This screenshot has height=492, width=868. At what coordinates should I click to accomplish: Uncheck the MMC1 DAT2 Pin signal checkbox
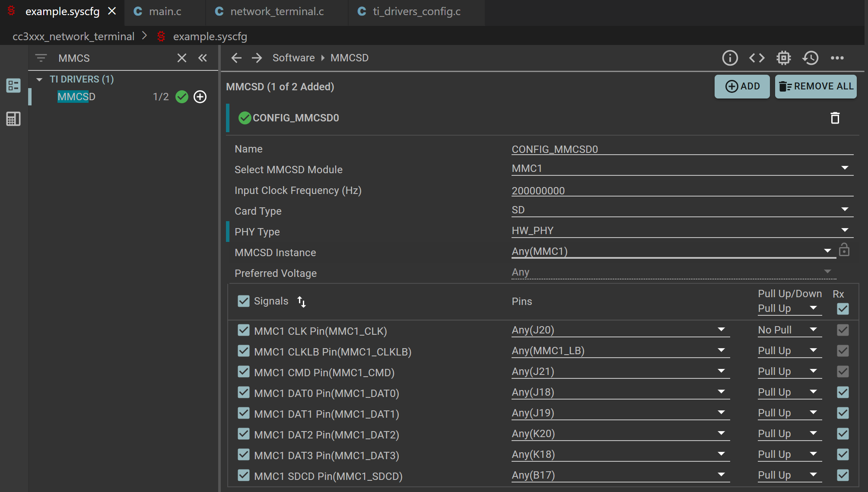click(244, 434)
